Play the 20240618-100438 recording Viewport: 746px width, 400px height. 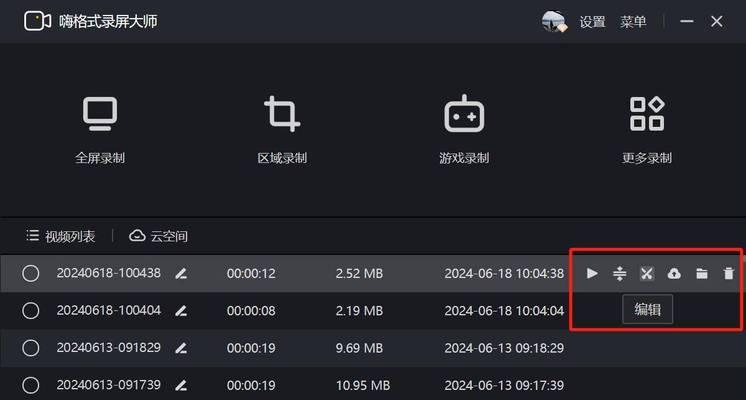[593, 273]
